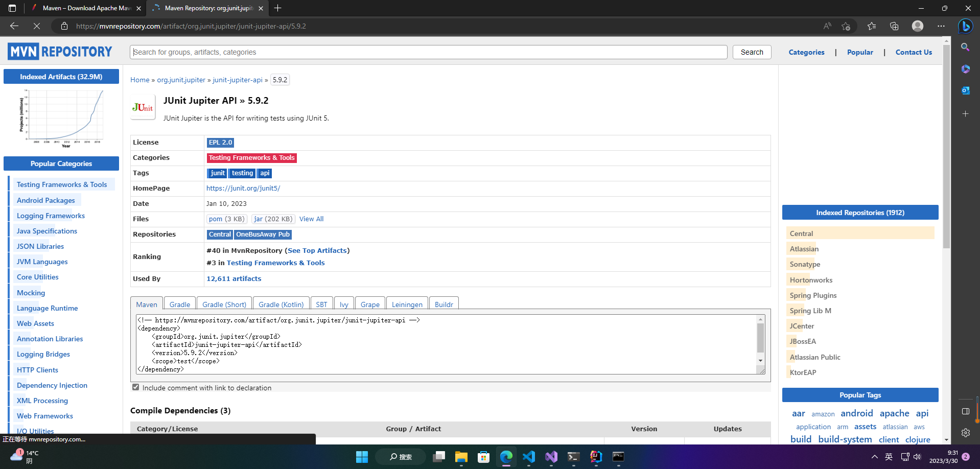The image size is (980, 469).
Task: Select the SBT tab
Action: (321, 304)
